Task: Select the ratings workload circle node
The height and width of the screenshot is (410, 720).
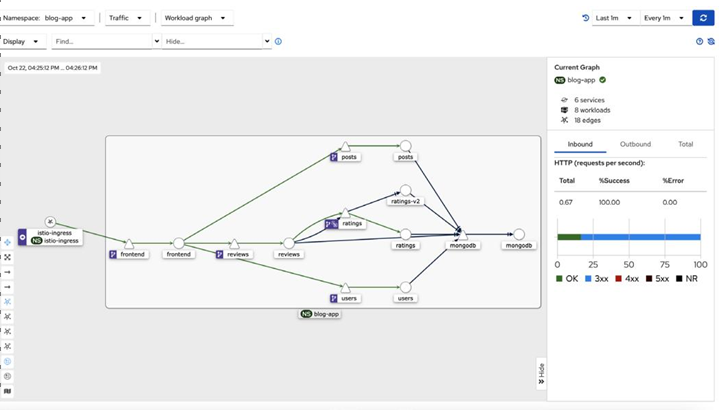Action: (405, 235)
